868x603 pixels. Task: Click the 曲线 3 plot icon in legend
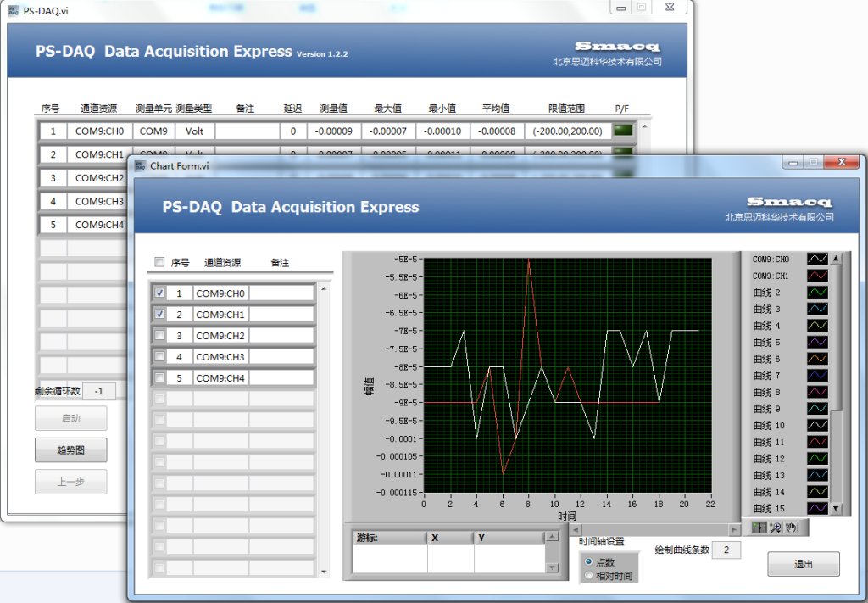(817, 309)
